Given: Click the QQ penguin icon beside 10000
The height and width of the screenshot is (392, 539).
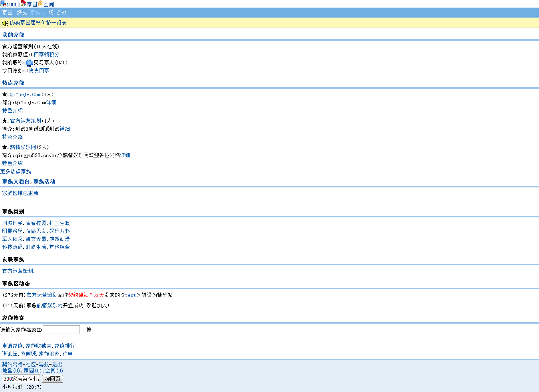Looking at the screenshot, I should click(x=3, y=4).
